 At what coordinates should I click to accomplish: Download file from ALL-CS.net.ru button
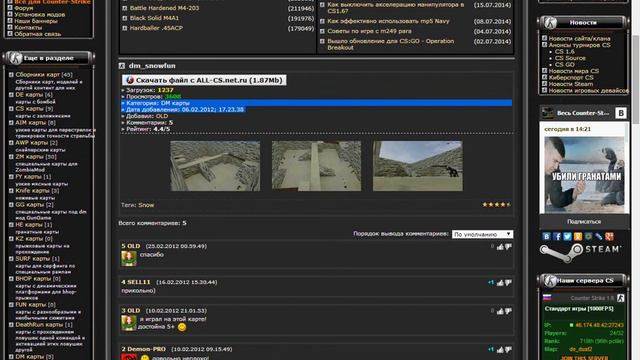coord(204,80)
